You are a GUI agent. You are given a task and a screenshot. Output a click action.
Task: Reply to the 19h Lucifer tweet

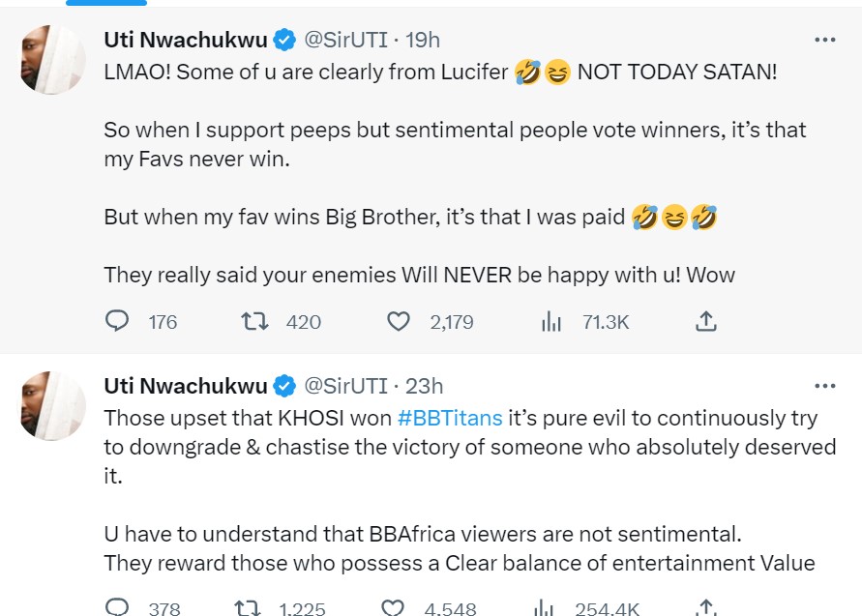tap(117, 321)
